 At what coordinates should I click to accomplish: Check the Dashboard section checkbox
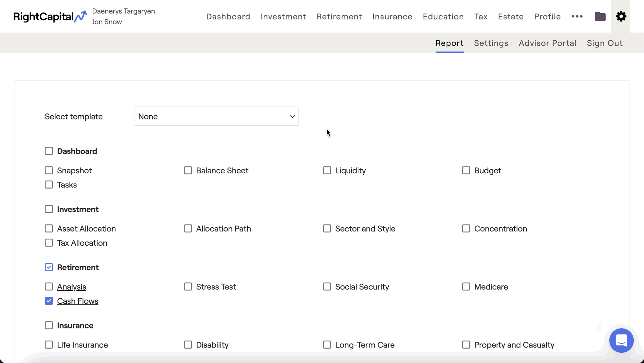click(x=49, y=151)
